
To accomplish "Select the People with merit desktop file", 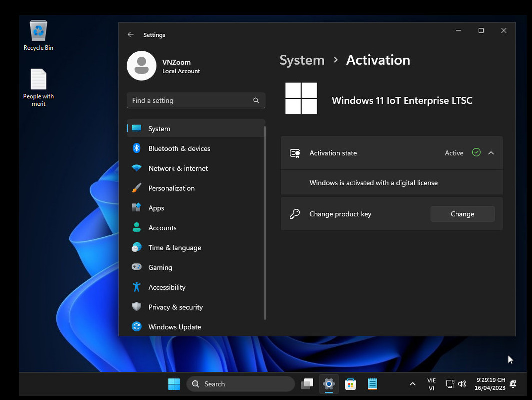I will pyautogui.click(x=38, y=88).
